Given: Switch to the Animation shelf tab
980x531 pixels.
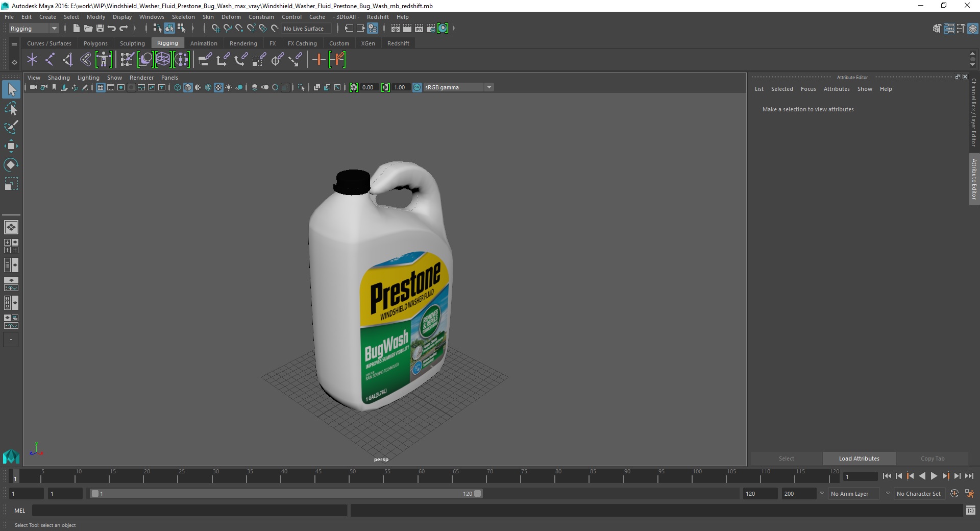Looking at the screenshot, I should coord(204,43).
